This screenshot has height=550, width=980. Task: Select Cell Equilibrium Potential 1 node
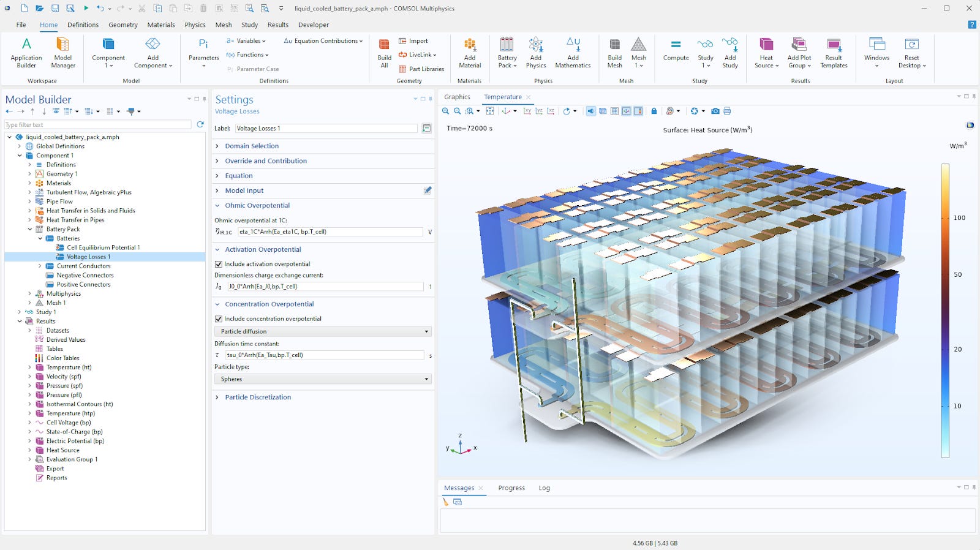coord(103,248)
